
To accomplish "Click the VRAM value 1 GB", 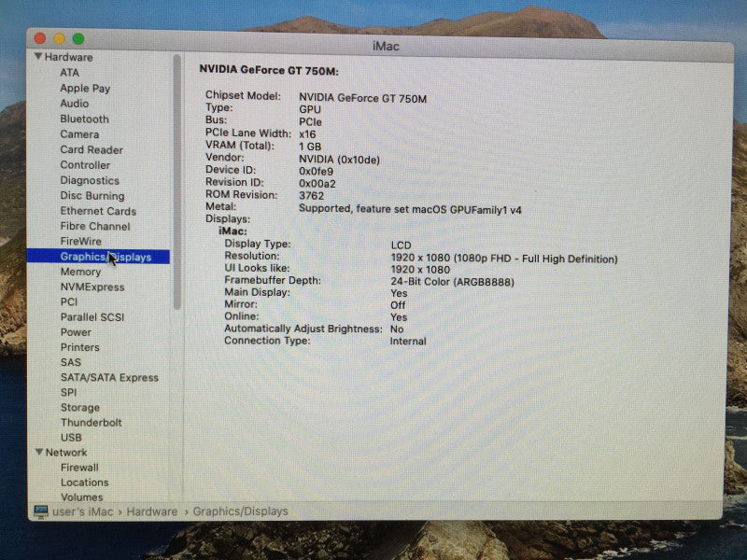I will (x=310, y=147).
